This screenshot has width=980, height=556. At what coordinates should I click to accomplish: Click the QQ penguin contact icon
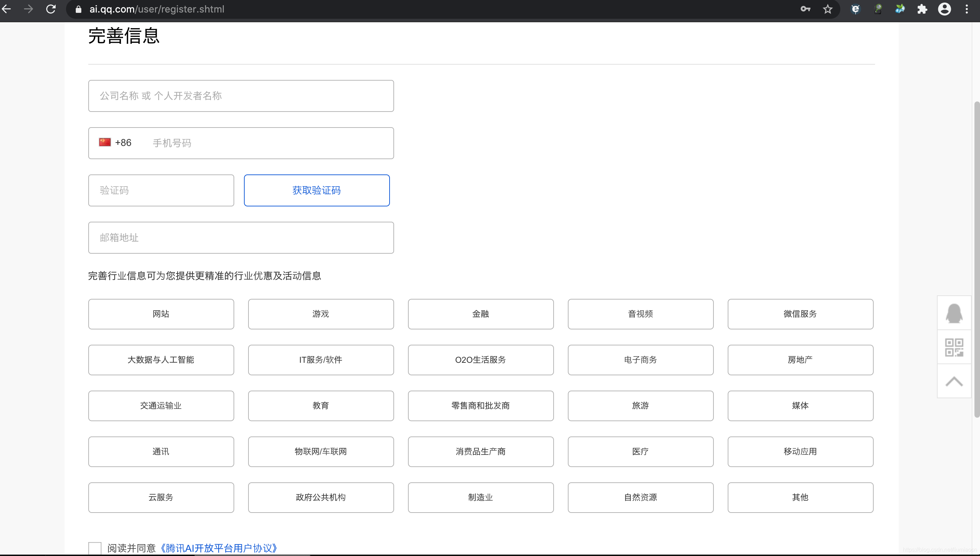point(954,313)
